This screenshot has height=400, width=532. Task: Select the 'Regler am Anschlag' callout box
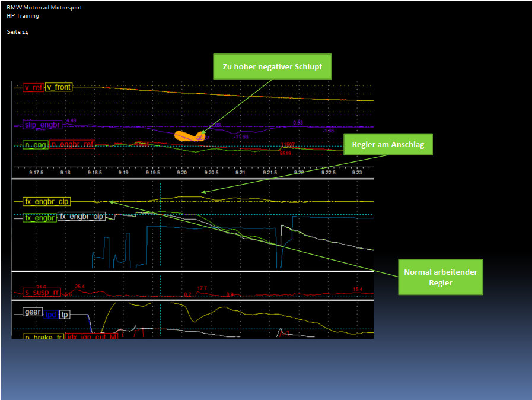[388, 144]
